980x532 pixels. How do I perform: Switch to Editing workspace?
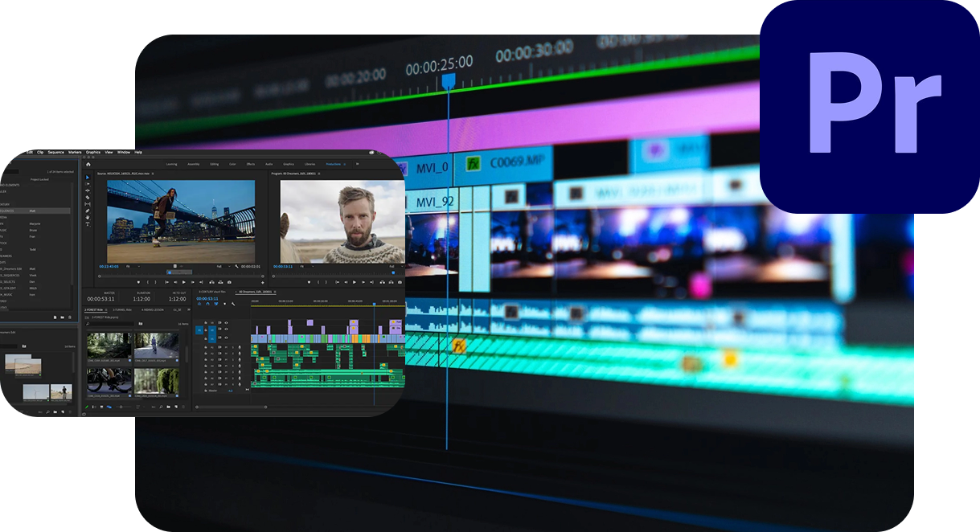[x=214, y=164]
